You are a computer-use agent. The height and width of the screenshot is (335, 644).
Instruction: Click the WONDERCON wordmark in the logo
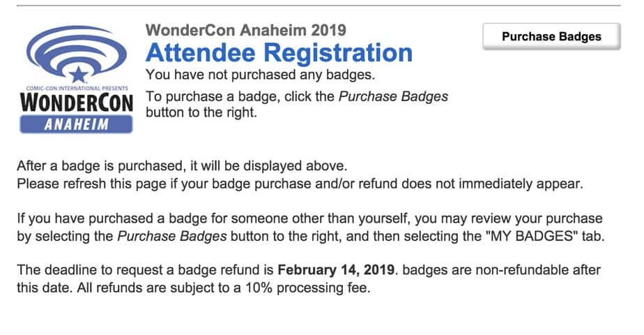77,103
